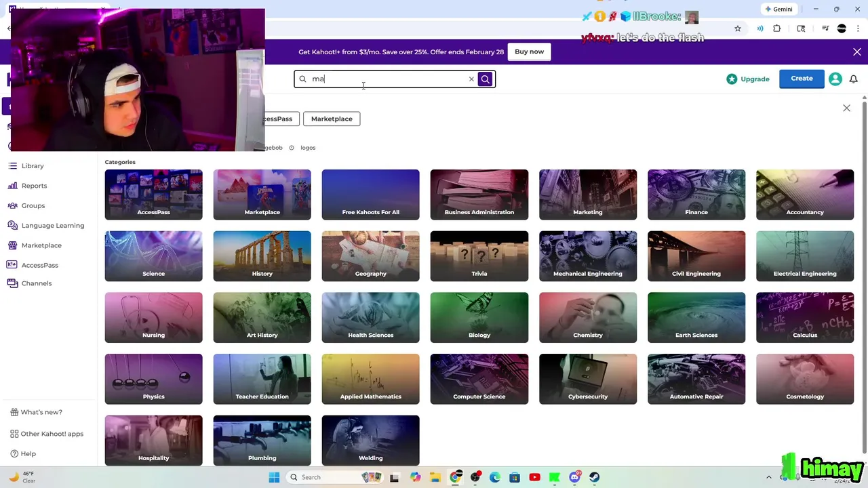Image resolution: width=868 pixels, height=488 pixels.
Task: Open the Computer Science category
Action: click(x=479, y=379)
